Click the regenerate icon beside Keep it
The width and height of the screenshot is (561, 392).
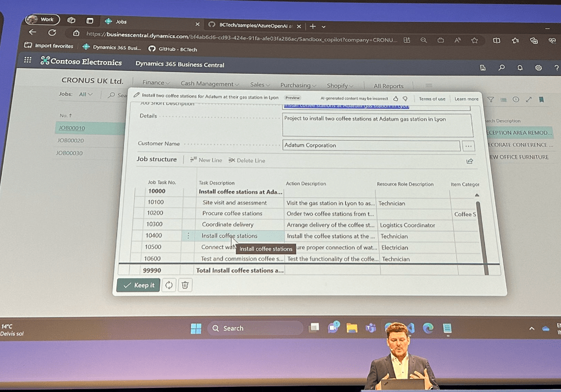(x=169, y=285)
